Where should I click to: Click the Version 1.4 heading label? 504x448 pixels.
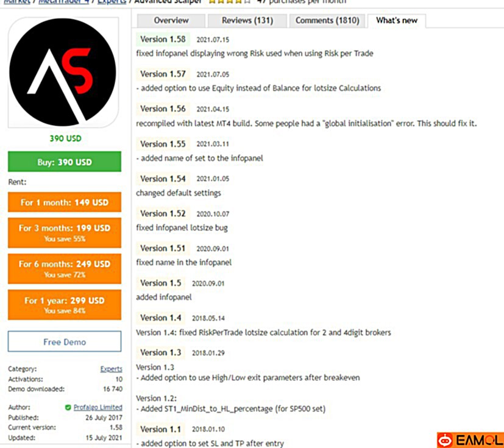pos(161,318)
